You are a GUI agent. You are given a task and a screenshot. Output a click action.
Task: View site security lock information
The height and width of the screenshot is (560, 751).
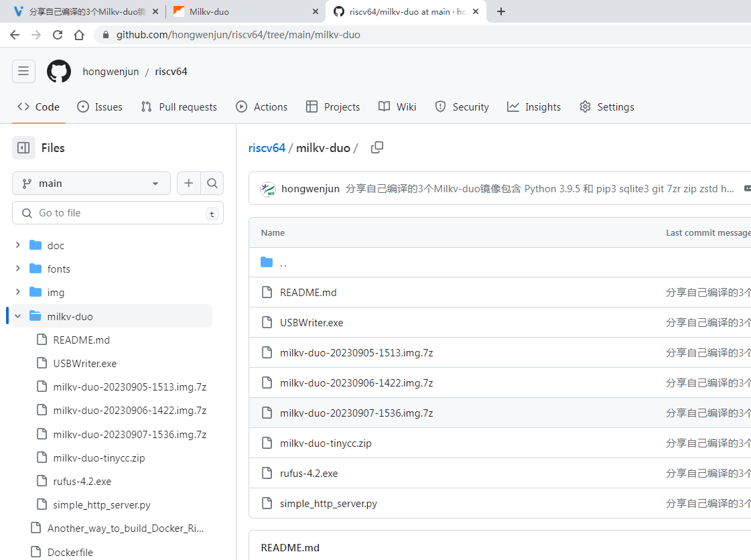click(106, 35)
